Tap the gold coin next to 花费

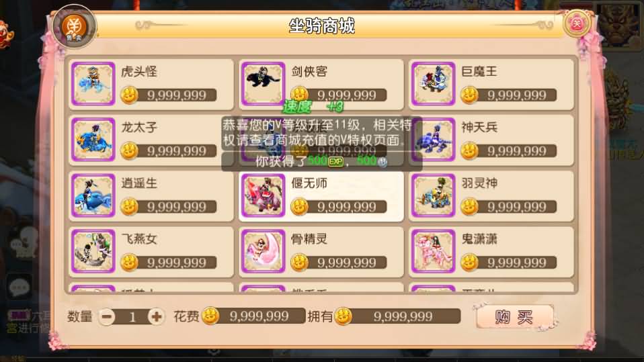(210, 316)
